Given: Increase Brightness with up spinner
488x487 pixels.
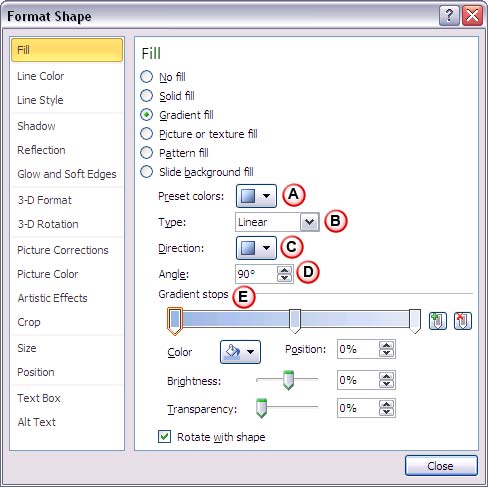Looking at the screenshot, I should coord(387,376).
